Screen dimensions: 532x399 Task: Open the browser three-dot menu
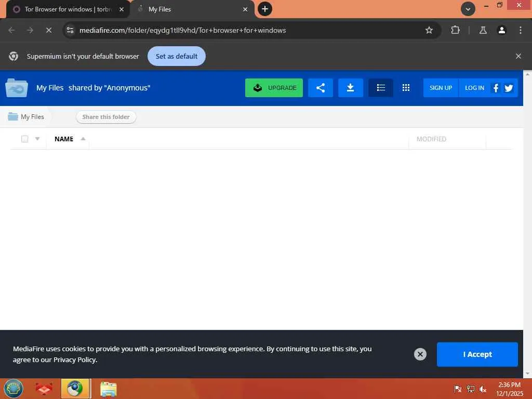click(521, 30)
